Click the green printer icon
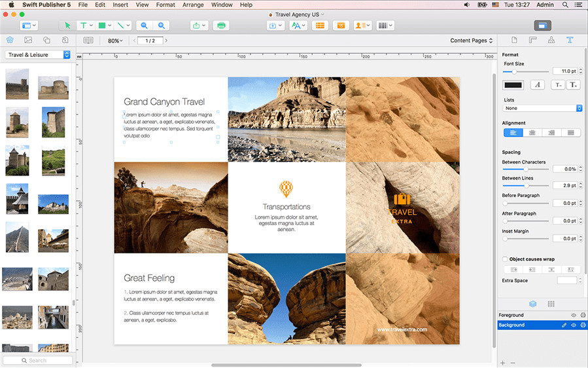This screenshot has height=368, width=588. pos(221,26)
